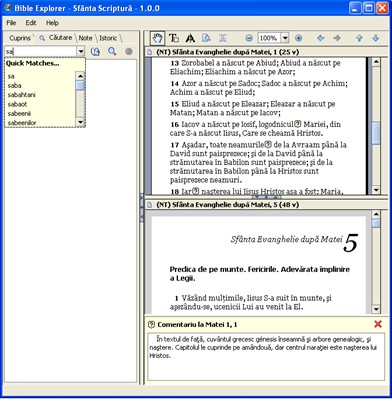
Task: Click the quick matches scroll down arrow
Action: pyautogui.click(x=80, y=122)
